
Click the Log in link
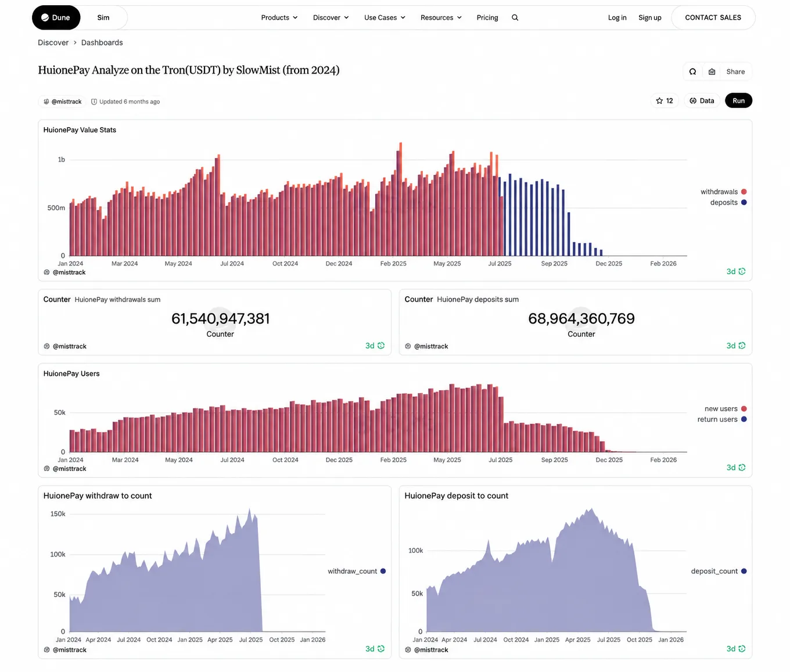pos(617,17)
